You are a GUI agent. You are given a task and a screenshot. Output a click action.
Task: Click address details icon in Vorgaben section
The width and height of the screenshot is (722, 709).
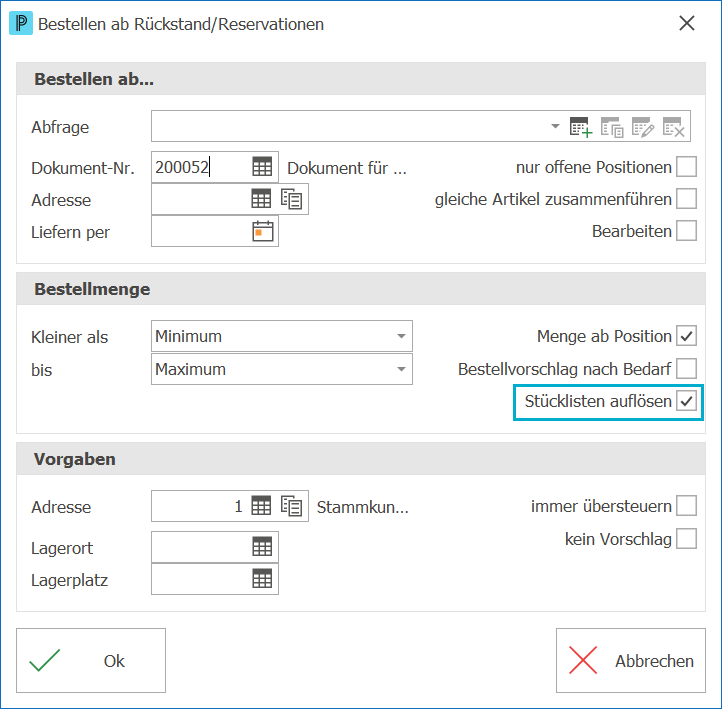[291, 506]
